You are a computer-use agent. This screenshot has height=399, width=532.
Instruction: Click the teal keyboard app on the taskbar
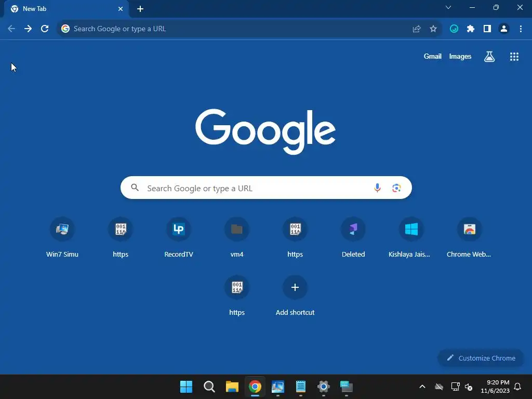tap(347, 387)
